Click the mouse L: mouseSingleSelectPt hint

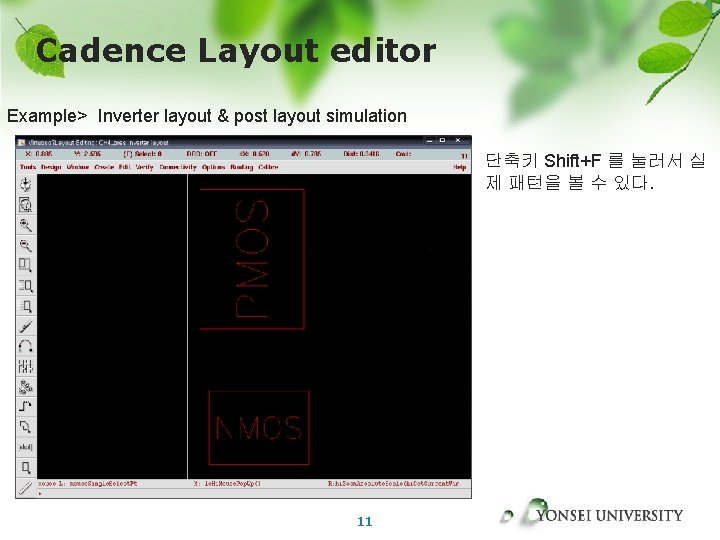click(88, 484)
